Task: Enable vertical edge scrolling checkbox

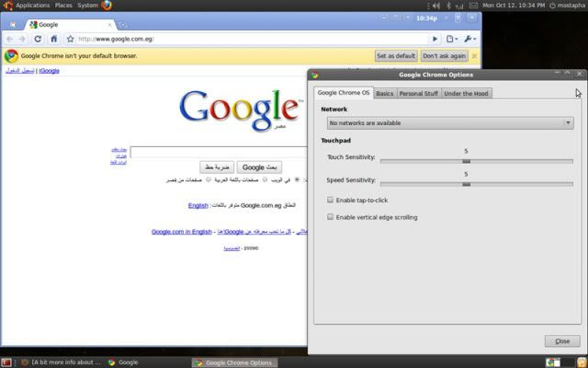Action: 330,217
